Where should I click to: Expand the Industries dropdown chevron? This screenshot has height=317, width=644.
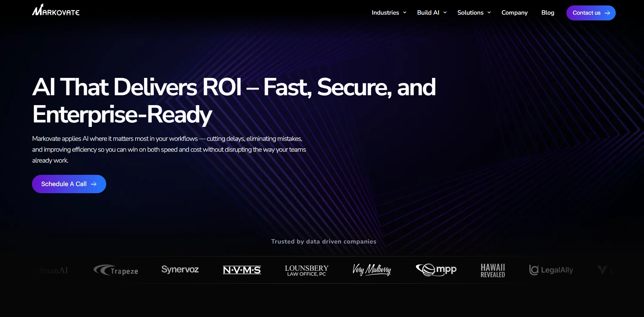tap(405, 13)
